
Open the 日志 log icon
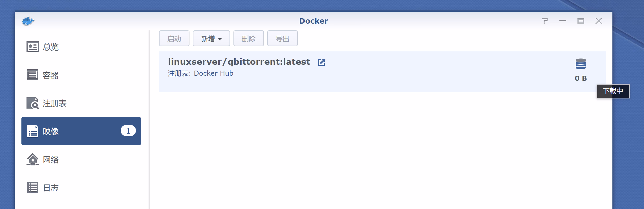[32, 187]
